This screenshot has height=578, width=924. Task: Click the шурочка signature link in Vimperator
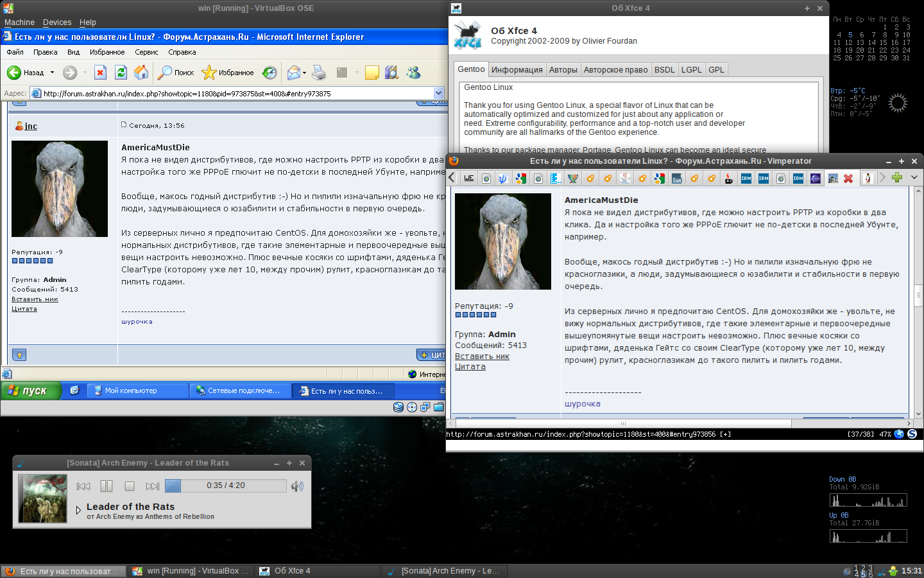point(583,404)
